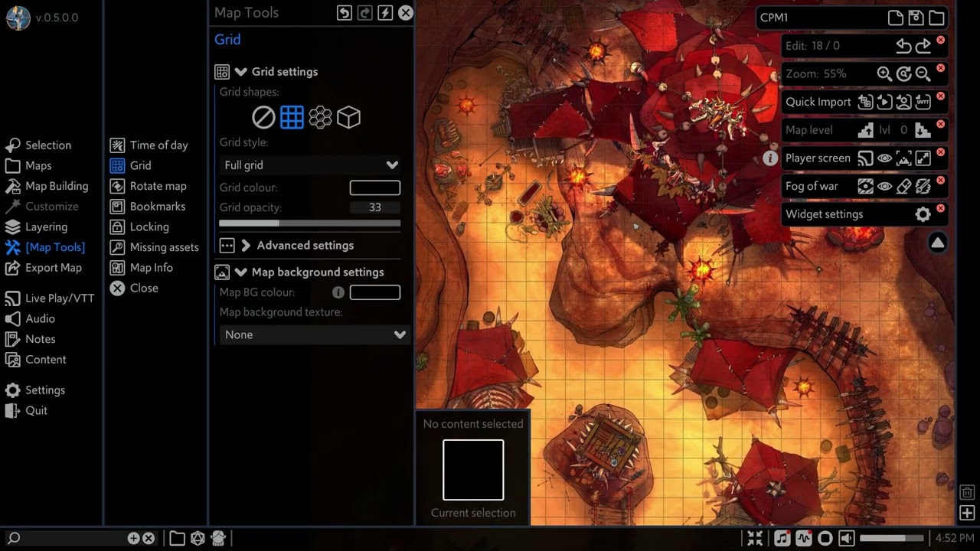Screen dimensions: 980x551
Task: Redo the edit in the Edit widget
Action: [923, 46]
